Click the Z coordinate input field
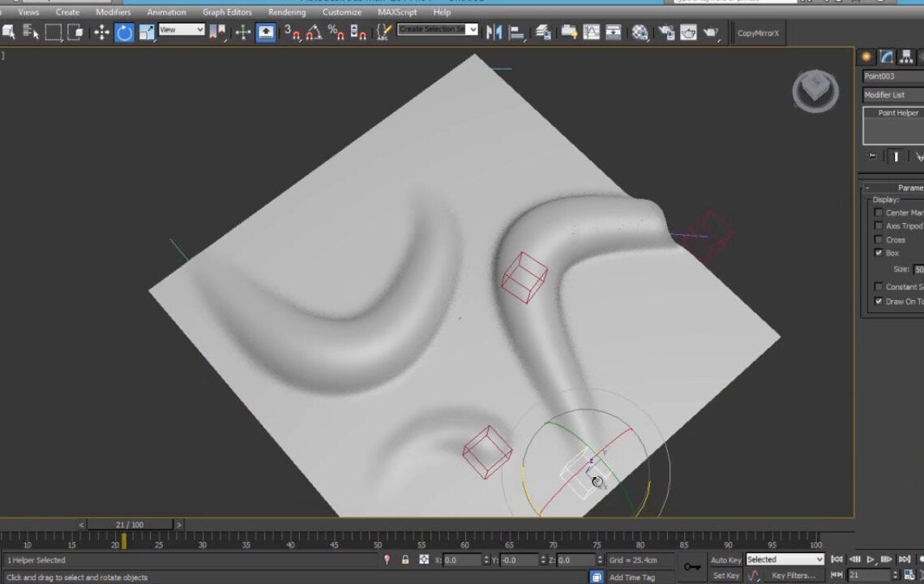The width and height of the screenshot is (924, 584). tap(572, 560)
